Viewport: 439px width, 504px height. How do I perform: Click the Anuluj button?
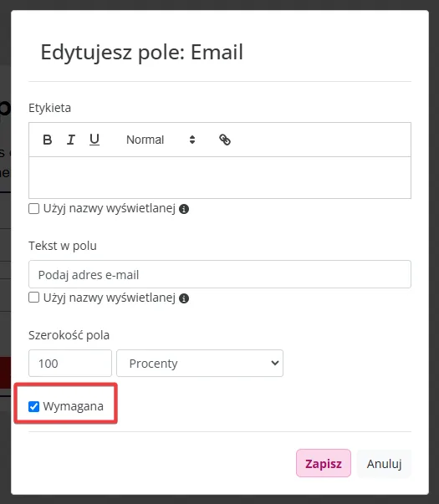385,463
